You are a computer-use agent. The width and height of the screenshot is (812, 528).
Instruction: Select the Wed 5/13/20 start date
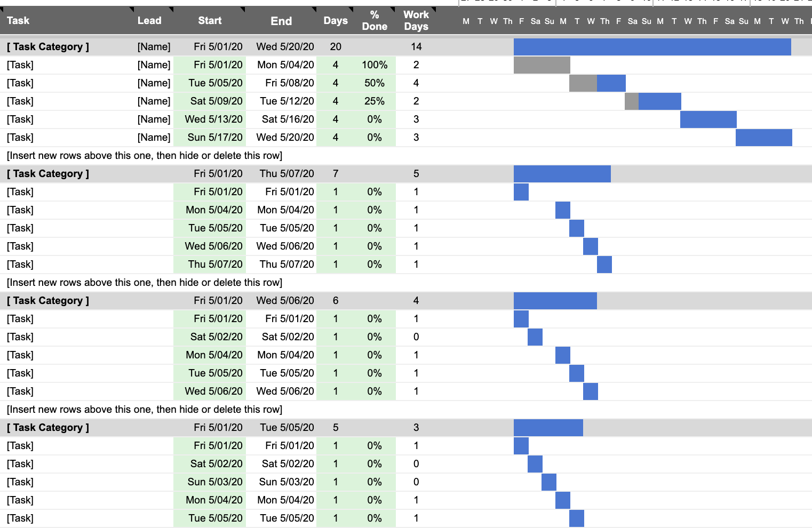213,119
